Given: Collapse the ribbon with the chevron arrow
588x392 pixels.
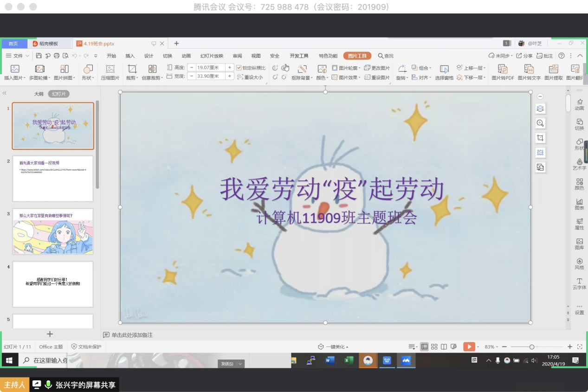Looking at the screenshot, I should (580, 56).
